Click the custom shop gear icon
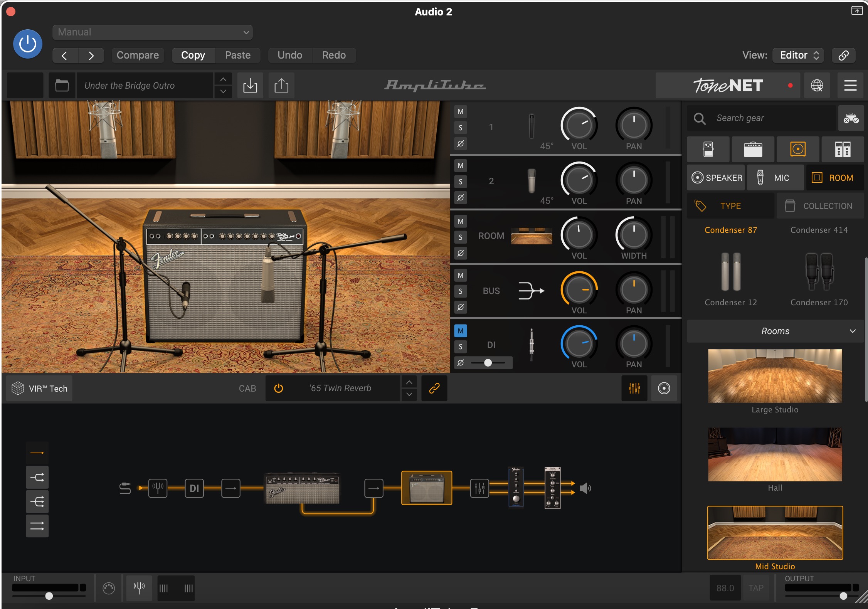This screenshot has width=868, height=609. click(x=851, y=118)
